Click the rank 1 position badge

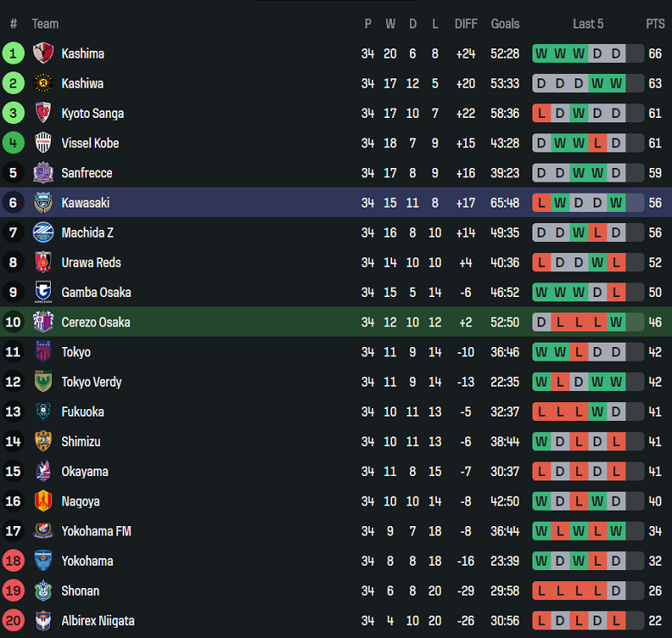pos(13,53)
